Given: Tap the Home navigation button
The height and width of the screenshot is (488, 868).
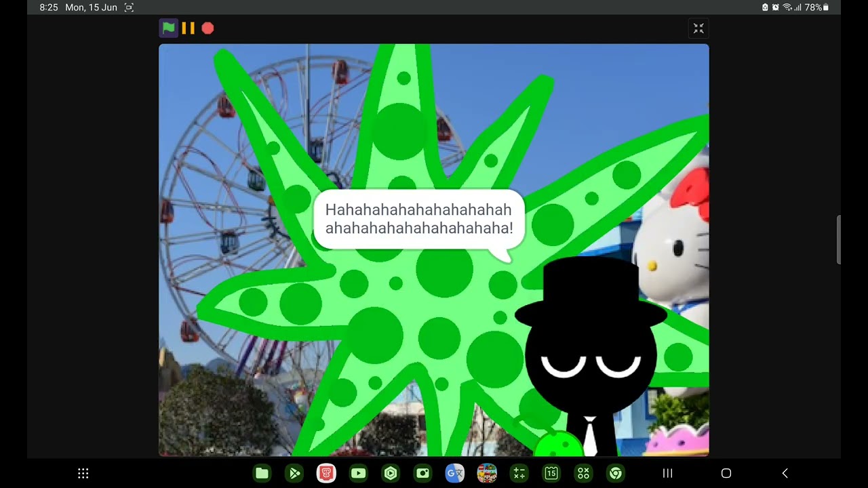Looking at the screenshot, I should [726, 473].
